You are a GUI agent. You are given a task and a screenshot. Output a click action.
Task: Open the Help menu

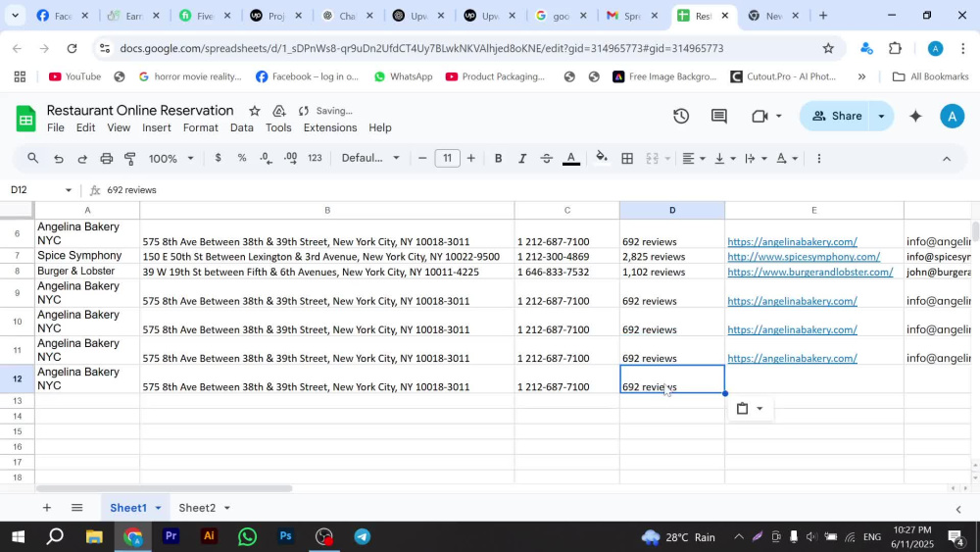click(380, 127)
